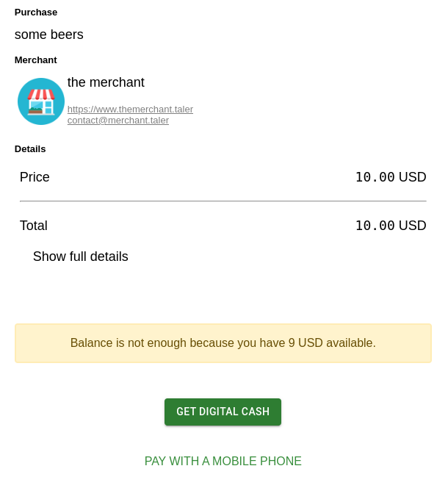Click the contact@merchant.taler email link
This screenshot has height=477, width=448.
[118, 121]
